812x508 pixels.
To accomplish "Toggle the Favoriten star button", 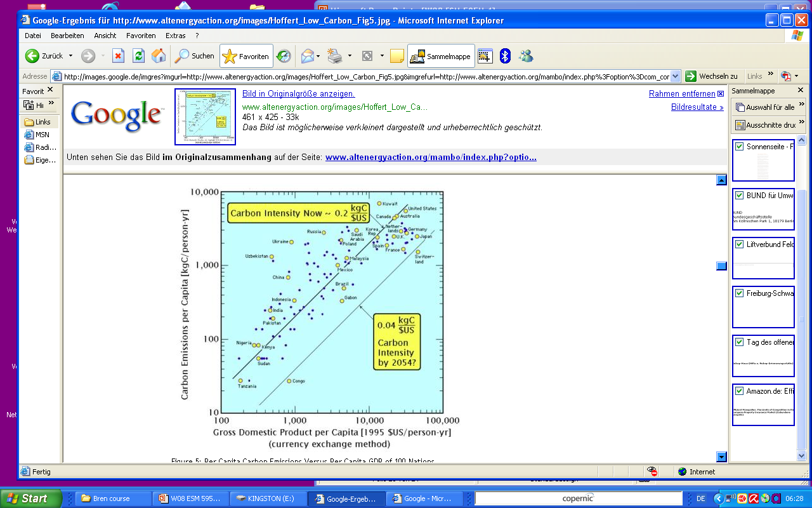I will click(246, 56).
